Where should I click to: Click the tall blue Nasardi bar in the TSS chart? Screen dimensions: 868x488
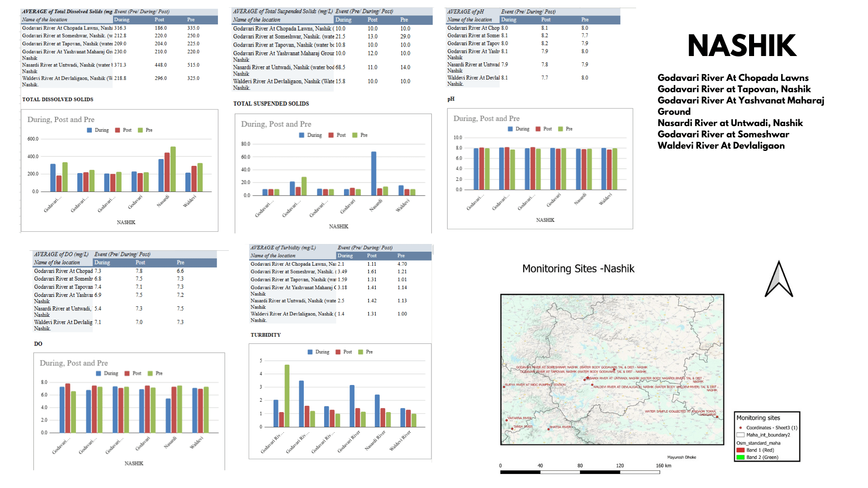374,174
